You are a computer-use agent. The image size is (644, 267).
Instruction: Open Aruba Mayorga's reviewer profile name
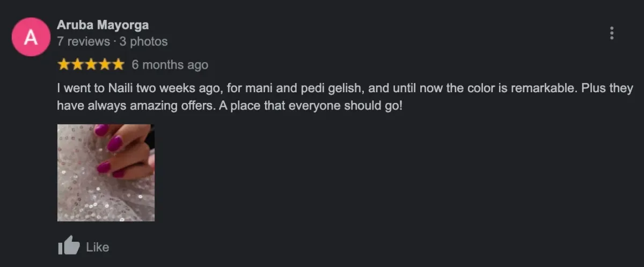point(103,25)
